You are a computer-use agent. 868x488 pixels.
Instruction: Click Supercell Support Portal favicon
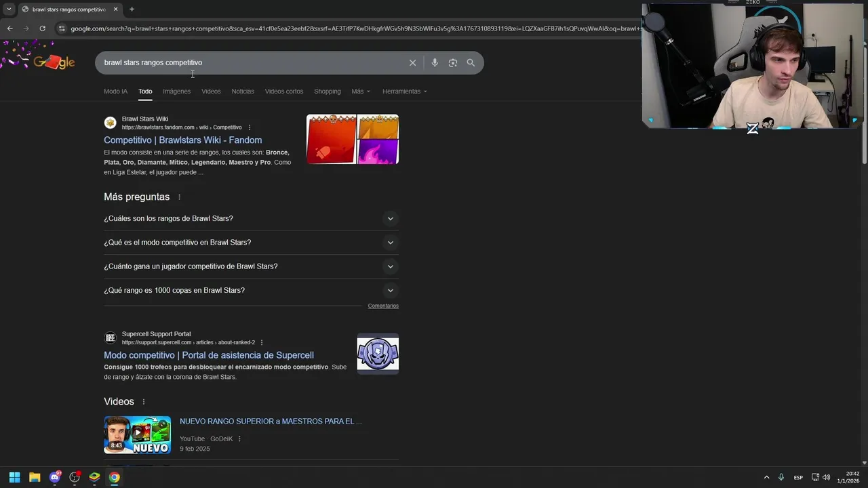pyautogui.click(x=110, y=338)
